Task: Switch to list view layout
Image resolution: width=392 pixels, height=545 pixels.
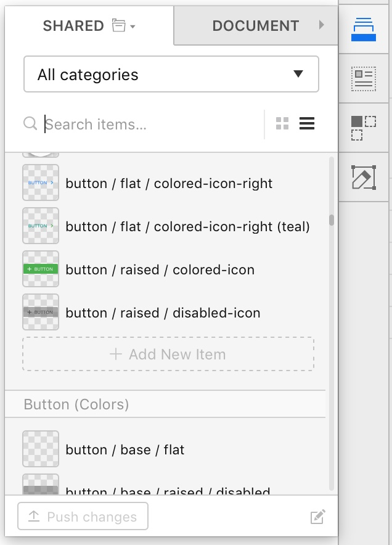Action: (307, 124)
